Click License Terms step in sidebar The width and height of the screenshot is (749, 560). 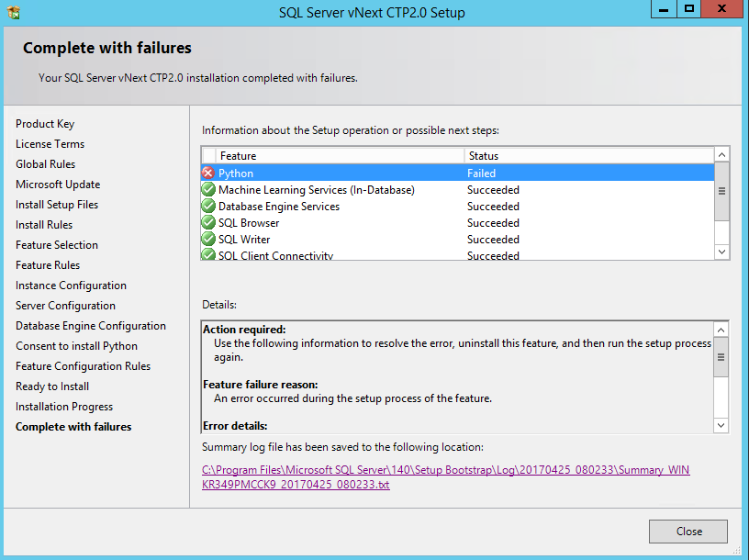[50, 144]
